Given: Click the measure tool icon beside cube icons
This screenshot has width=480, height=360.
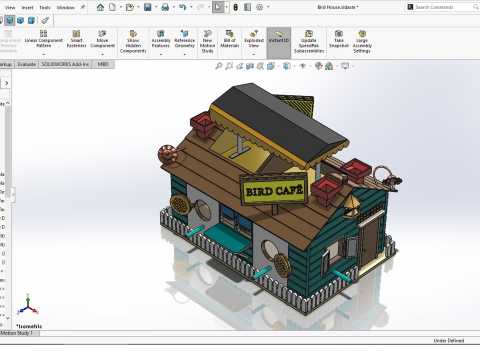Looking at the screenshot, I should click(45, 21).
